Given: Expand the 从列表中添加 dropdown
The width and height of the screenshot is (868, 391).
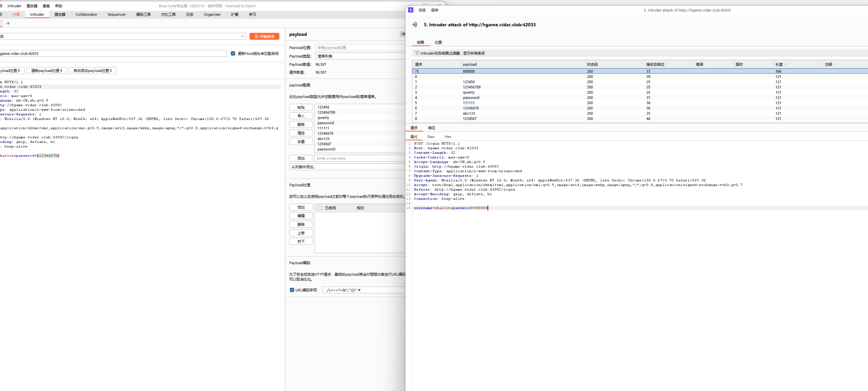Looking at the screenshot, I should pyautogui.click(x=346, y=167).
